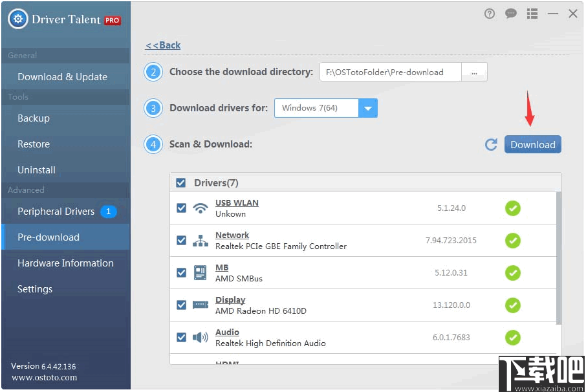The height and width of the screenshot is (392, 586).
Task: Click the MB motherboard icon
Action: [x=201, y=272]
